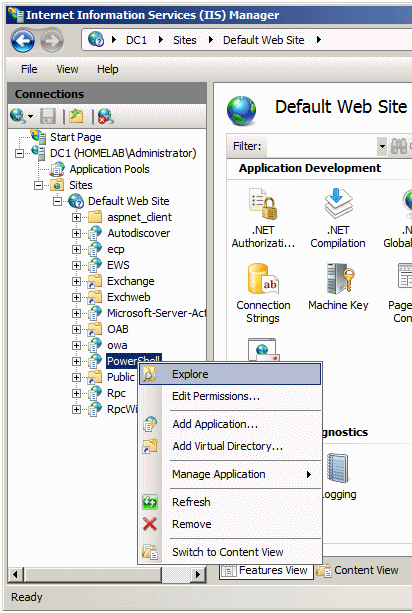Open .NET Compilation feature icon
The image size is (412, 613).
click(x=338, y=203)
